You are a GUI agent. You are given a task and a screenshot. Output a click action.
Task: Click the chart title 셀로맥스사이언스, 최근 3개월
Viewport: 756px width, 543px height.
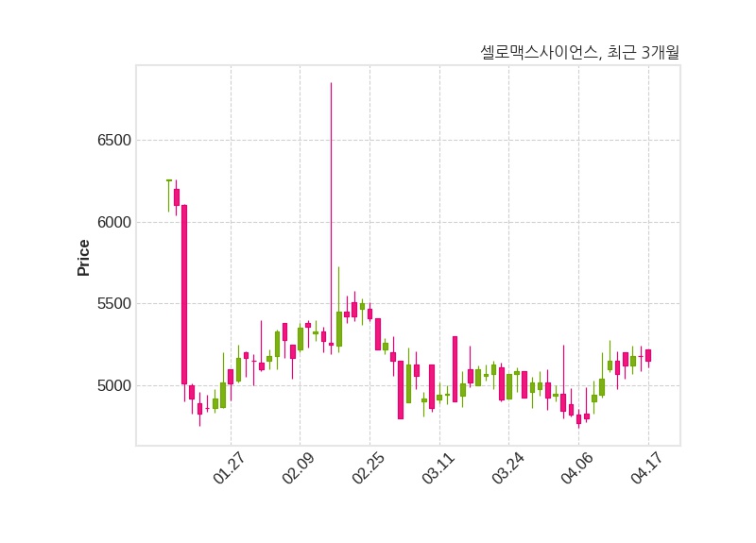tap(579, 53)
